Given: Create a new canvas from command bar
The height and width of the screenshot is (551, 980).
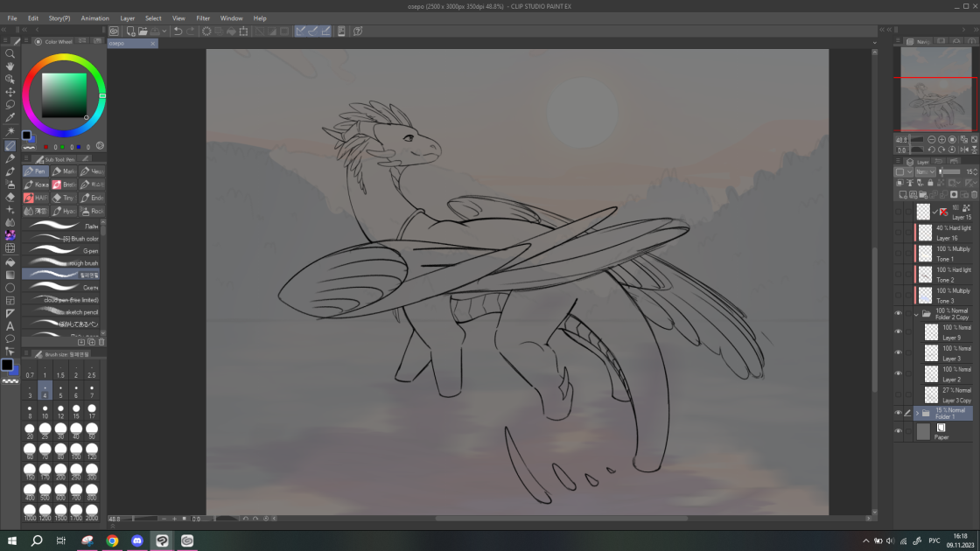Looking at the screenshot, I should pos(129,31).
